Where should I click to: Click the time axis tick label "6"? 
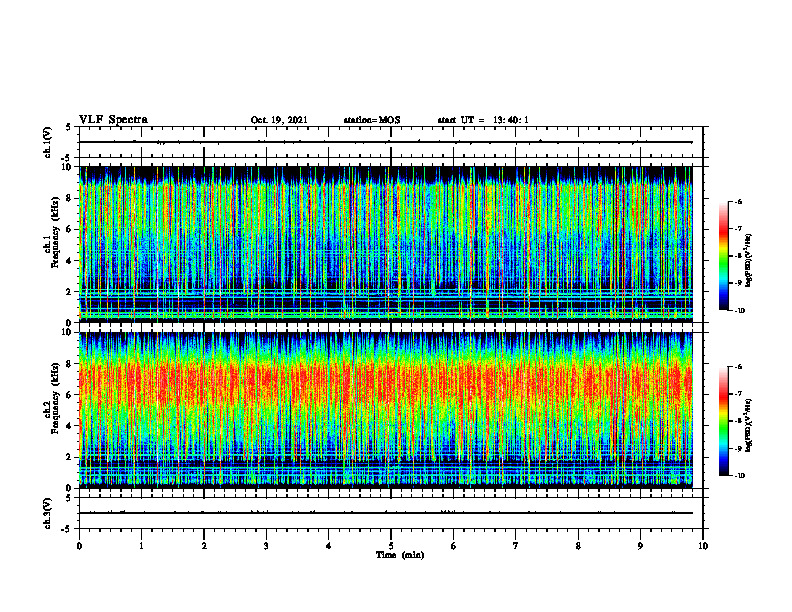454,546
